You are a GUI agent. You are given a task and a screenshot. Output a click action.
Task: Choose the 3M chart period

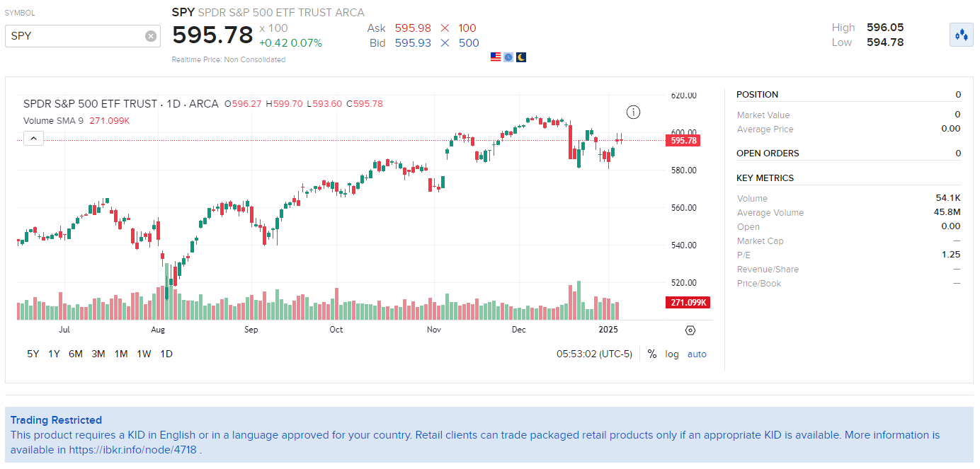[x=98, y=353]
